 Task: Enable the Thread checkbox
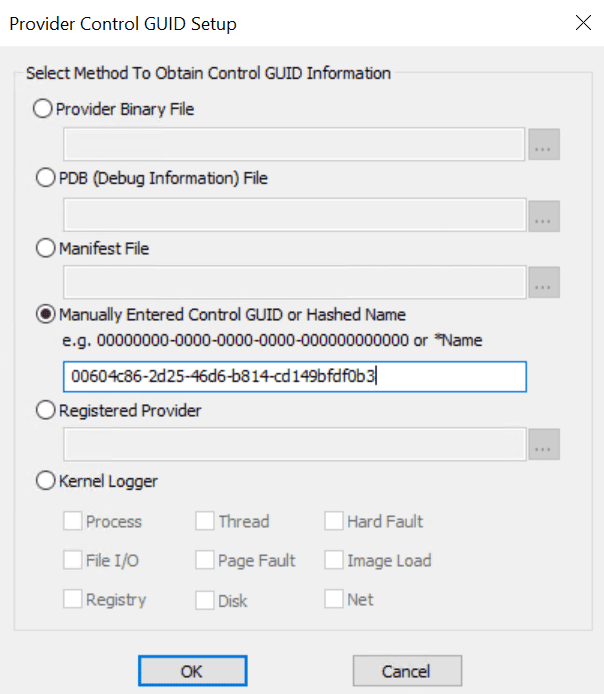pos(204,521)
